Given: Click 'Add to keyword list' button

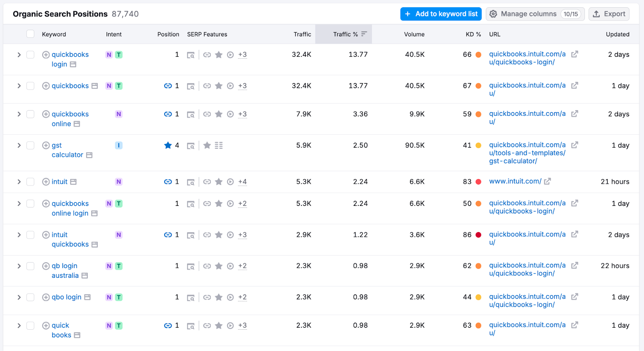Looking at the screenshot, I should pyautogui.click(x=441, y=14).
